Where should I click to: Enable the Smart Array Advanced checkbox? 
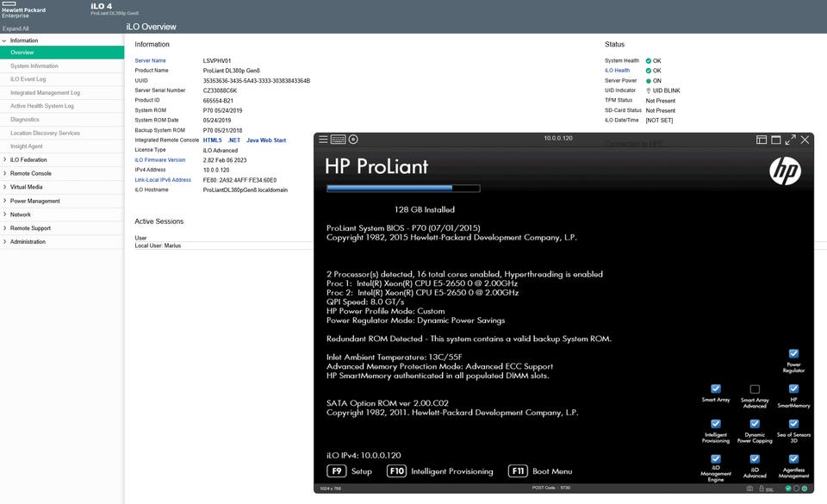point(755,389)
